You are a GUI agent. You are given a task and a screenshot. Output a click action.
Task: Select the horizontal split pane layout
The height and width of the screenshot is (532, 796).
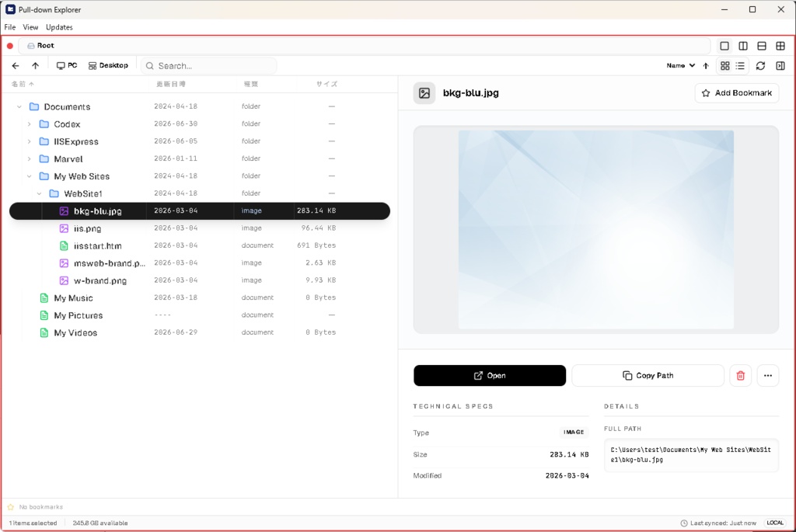tap(762, 46)
